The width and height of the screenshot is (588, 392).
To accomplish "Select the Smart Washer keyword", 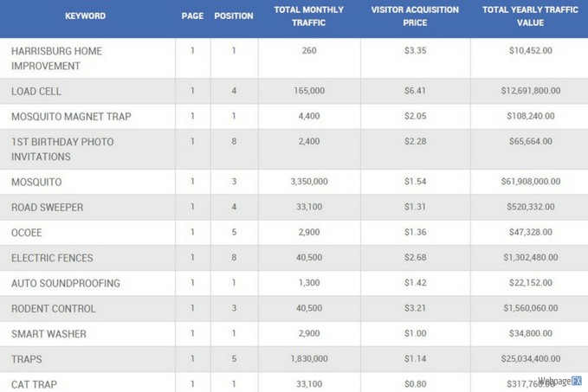I will 49,333.
